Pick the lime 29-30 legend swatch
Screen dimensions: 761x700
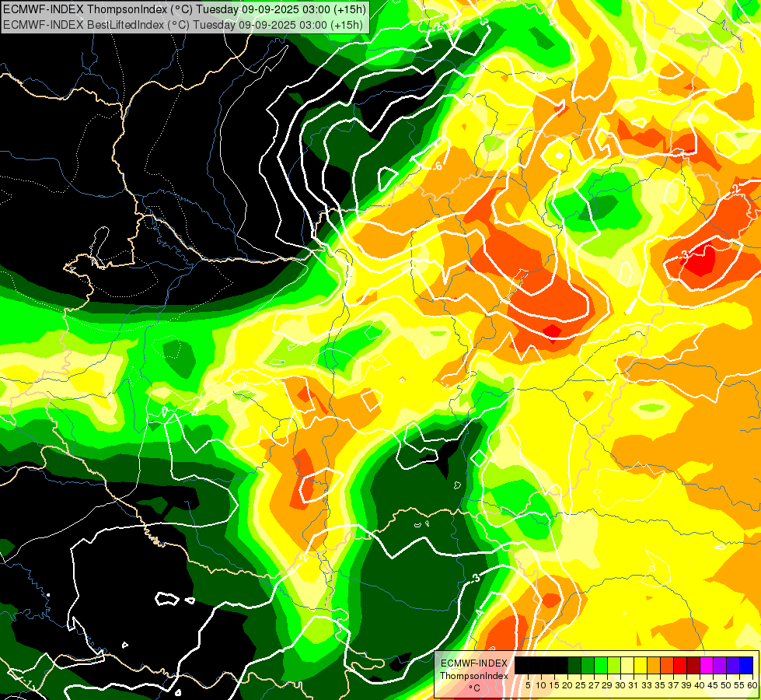614,665
